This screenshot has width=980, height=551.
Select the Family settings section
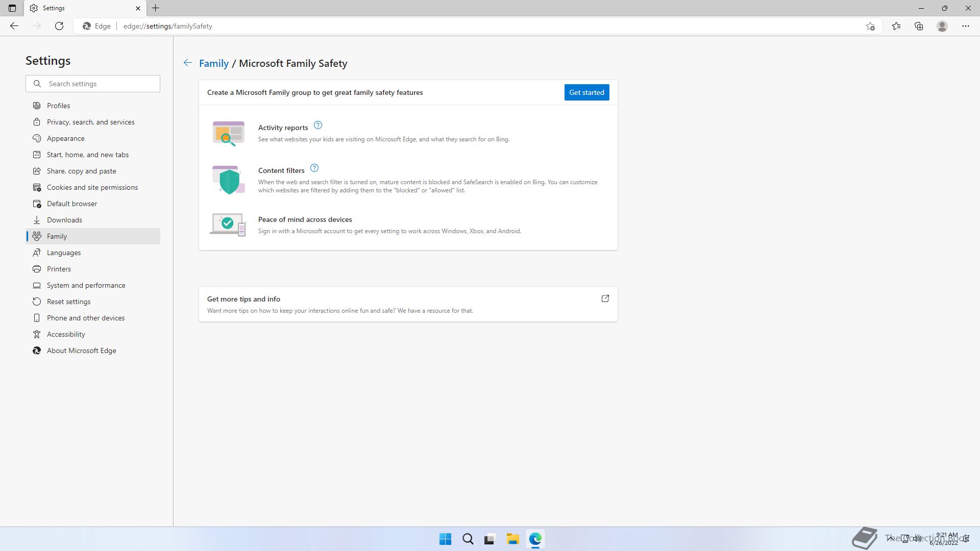point(93,236)
